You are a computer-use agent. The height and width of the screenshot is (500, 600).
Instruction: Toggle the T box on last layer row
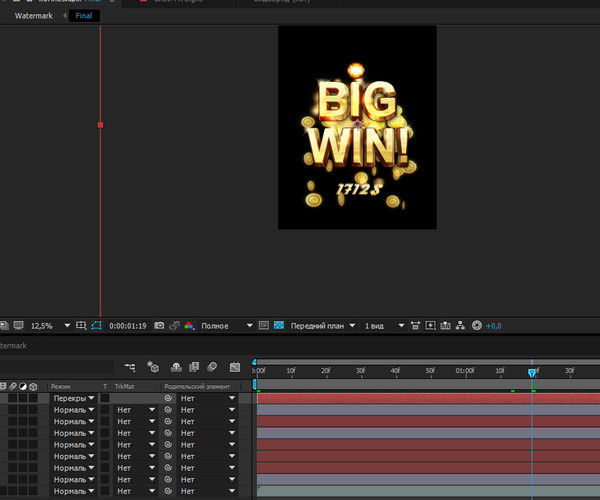tap(105, 491)
